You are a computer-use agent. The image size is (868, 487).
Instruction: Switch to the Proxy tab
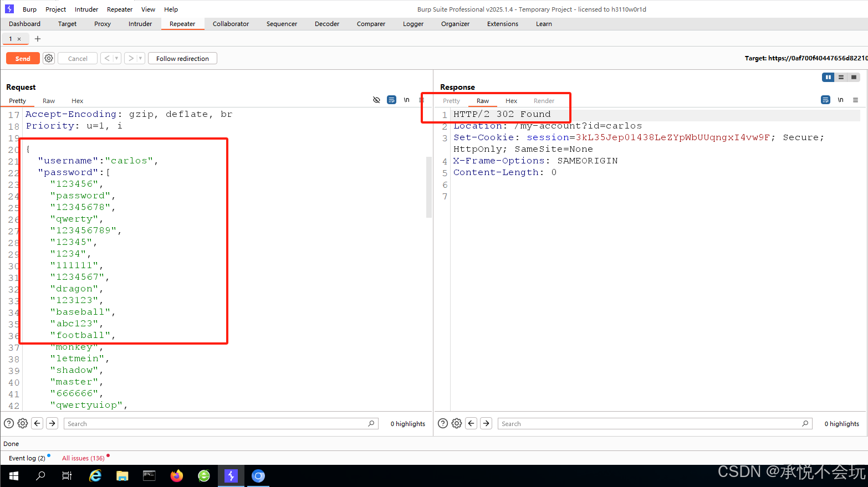click(x=103, y=24)
